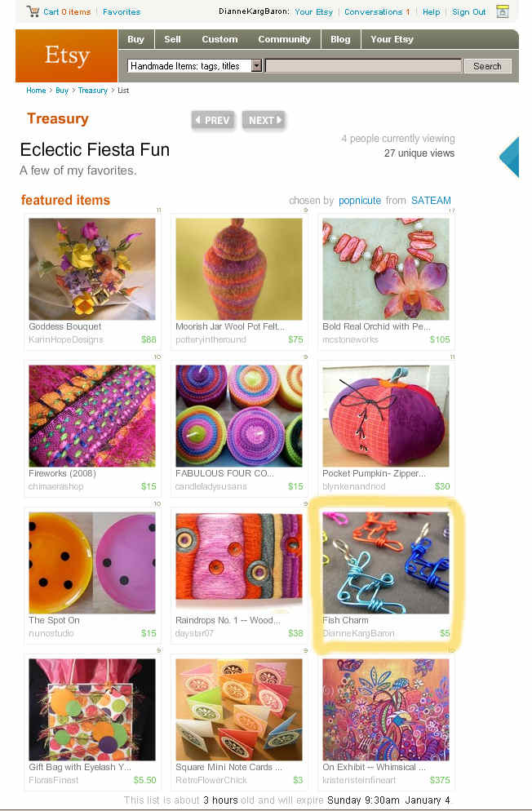The height and width of the screenshot is (811, 532).
Task: Click the Etsy logo
Action: [67, 55]
